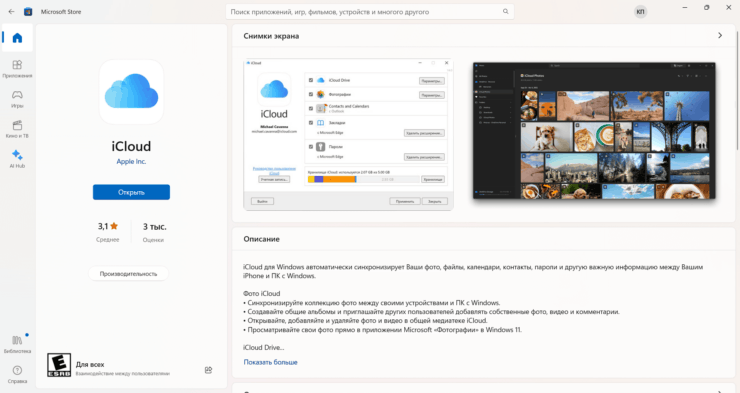Click the 3 тыс. ratings count
The height and width of the screenshot is (393, 740).
click(154, 227)
